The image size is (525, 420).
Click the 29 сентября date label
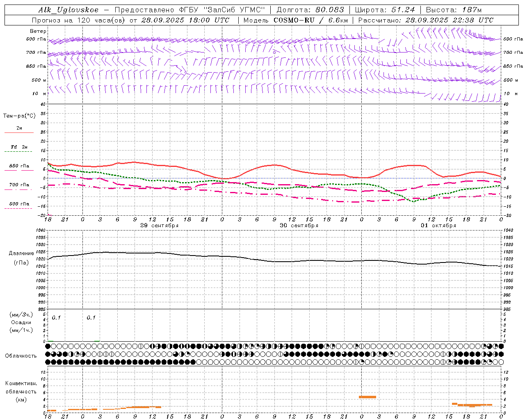coord(159,226)
